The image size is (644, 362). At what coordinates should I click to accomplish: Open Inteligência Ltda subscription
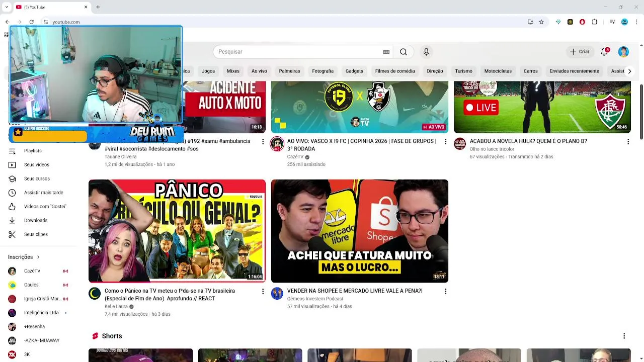tap(41, 313)
